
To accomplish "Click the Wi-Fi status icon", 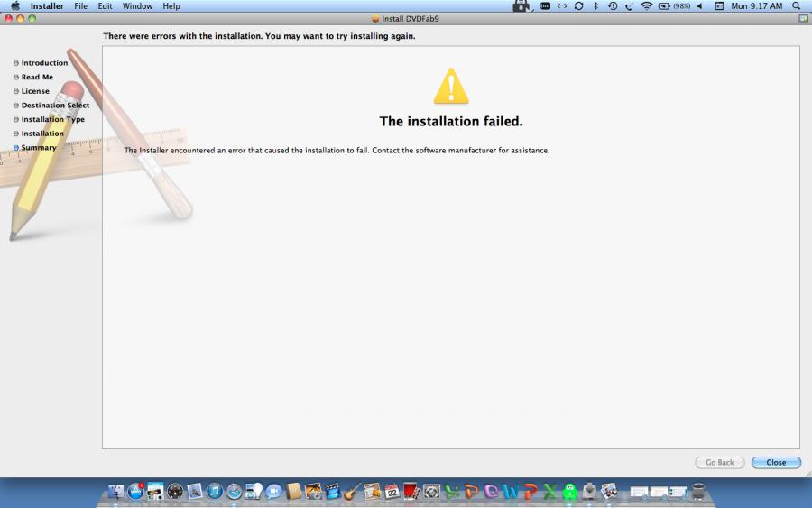I will 646,5.
